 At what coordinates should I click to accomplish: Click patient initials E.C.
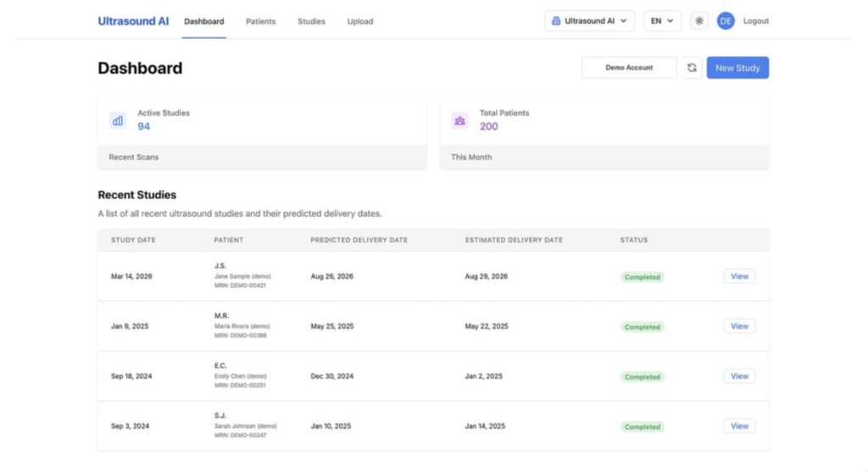(220, 365)
